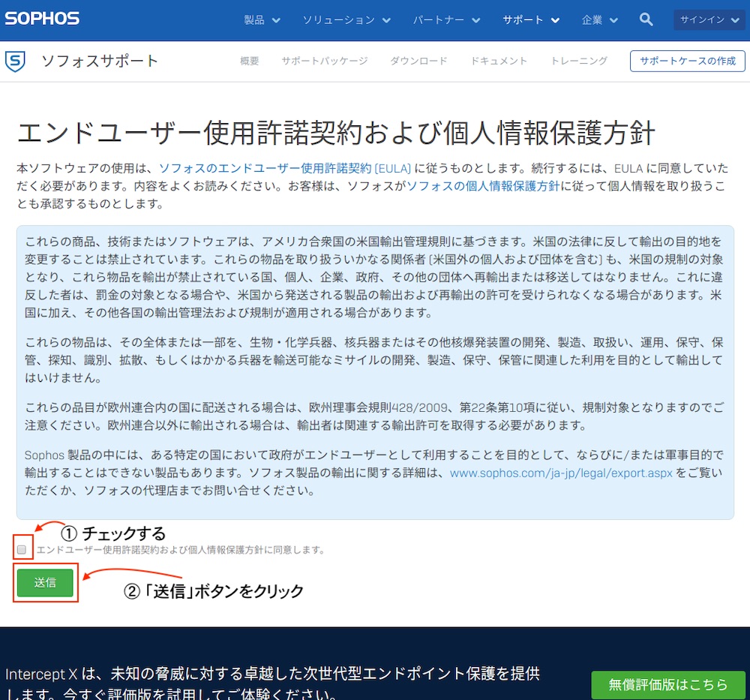Check the EULA agreement checkbox
This screenshot has width=750, height=700.
(22, 549)
